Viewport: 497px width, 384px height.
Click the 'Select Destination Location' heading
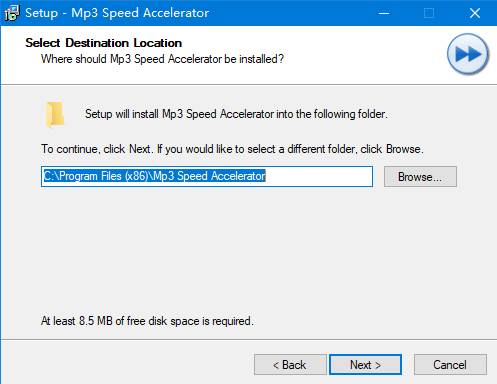pos(104,43)
